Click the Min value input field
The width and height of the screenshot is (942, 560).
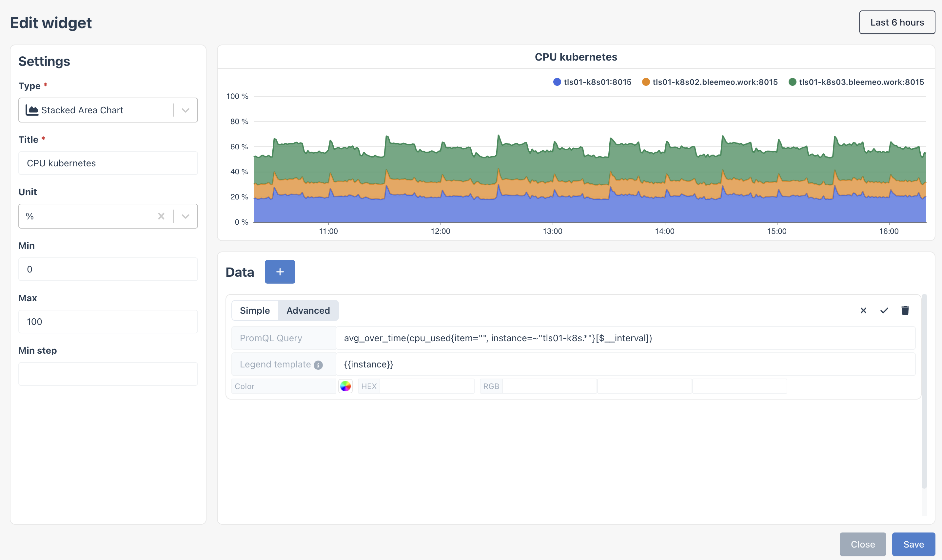[x=108, y=269]
